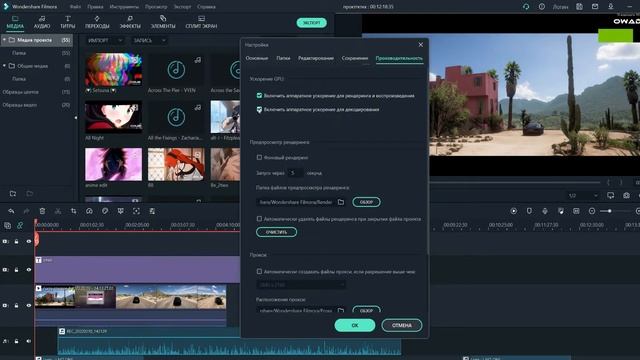
Task: Enable Фоновый рендеринг checkbox
Action: tap(259, 157)
